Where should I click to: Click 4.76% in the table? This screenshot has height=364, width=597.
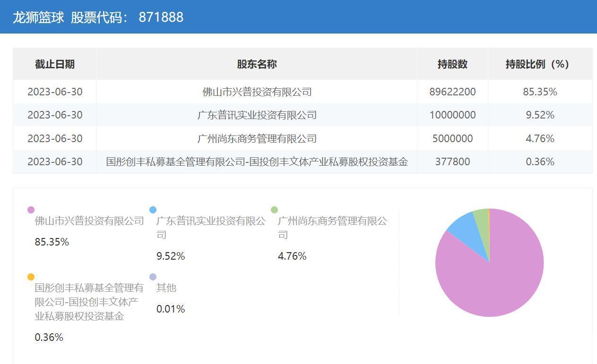(x=540, y=138)
